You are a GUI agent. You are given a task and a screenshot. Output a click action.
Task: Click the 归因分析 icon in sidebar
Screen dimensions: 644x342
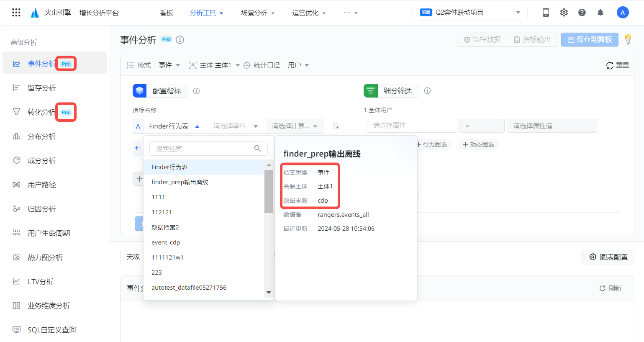16,209
